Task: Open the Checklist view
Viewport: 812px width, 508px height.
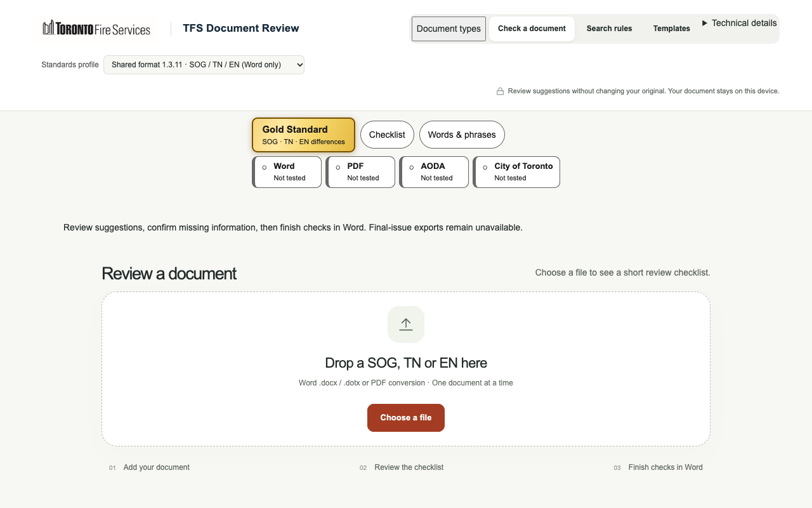Action: coord(387,135)
